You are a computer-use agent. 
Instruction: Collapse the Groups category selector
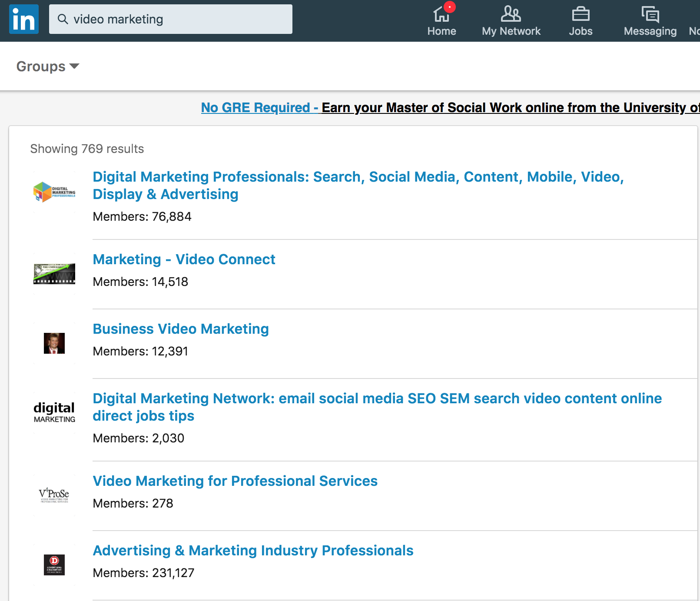tap(47, 66)
